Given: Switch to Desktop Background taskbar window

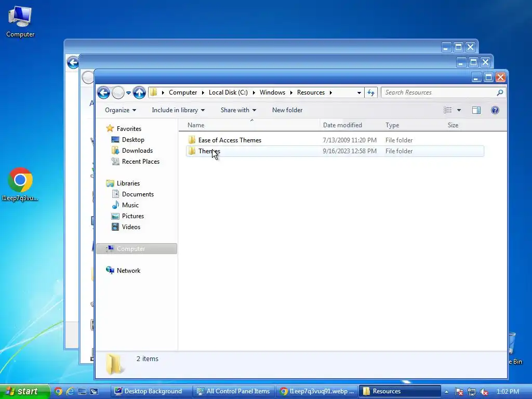Looking at the screenshot, I should point(151,391).
